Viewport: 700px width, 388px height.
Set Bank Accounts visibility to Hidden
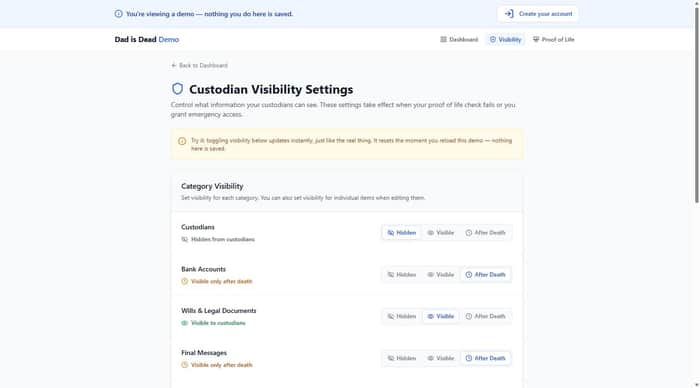pos(402,275)
